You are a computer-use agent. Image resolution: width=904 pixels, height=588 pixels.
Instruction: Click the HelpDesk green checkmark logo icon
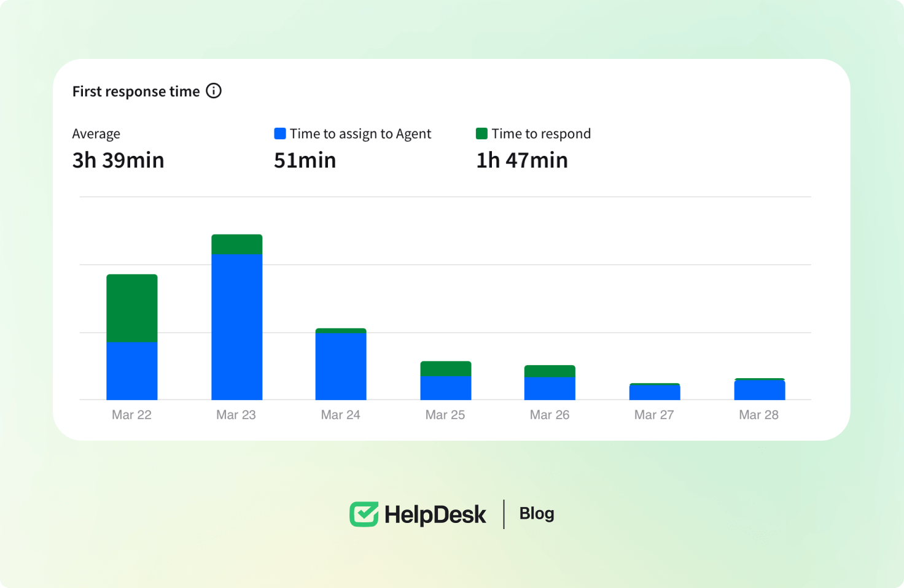point(364,514)
